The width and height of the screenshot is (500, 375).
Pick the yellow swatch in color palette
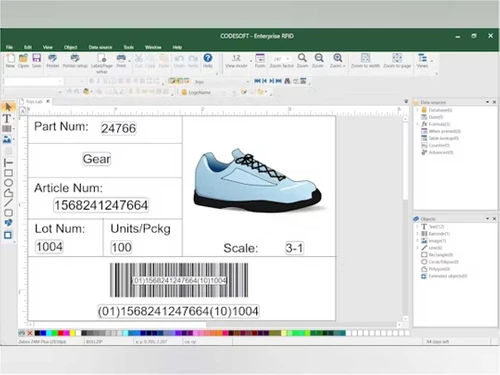click(x=72, y=333)
